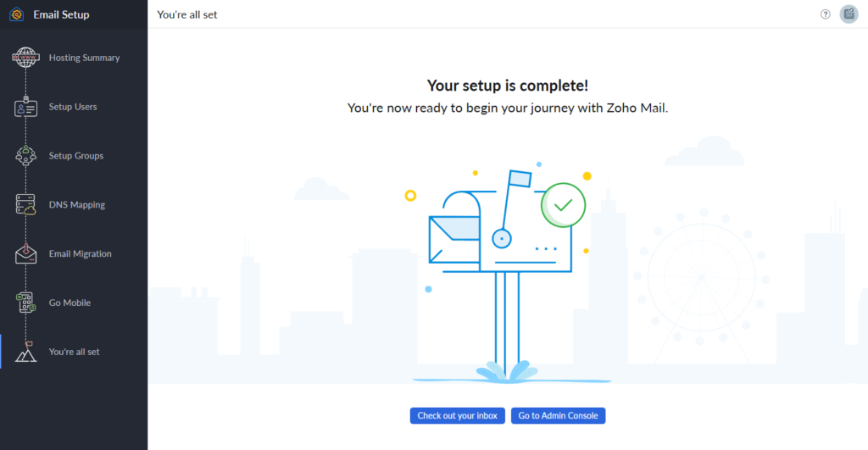
Task: Select the Hosting Summary globe icon
Action: point(25,58)
